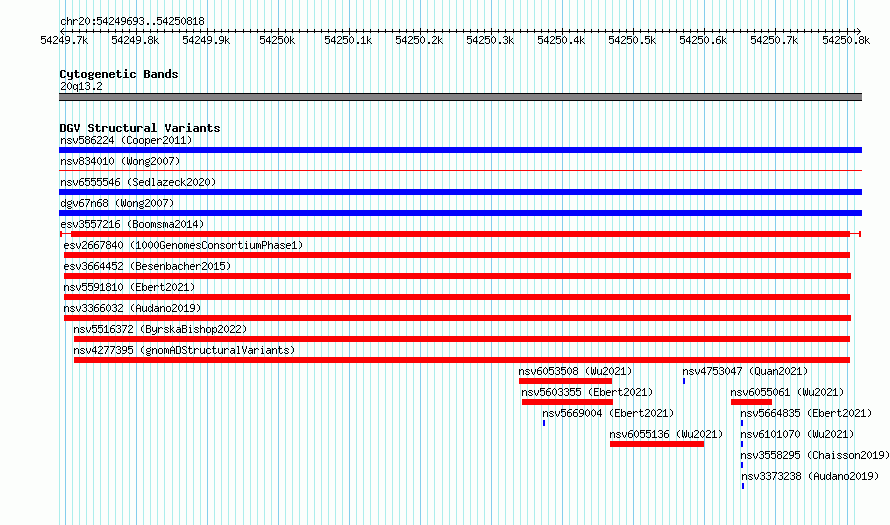Select the nsv6101070 small blue marker
Image resolution: width=890 pixels, height=525 pixels.
click(742, 444)
